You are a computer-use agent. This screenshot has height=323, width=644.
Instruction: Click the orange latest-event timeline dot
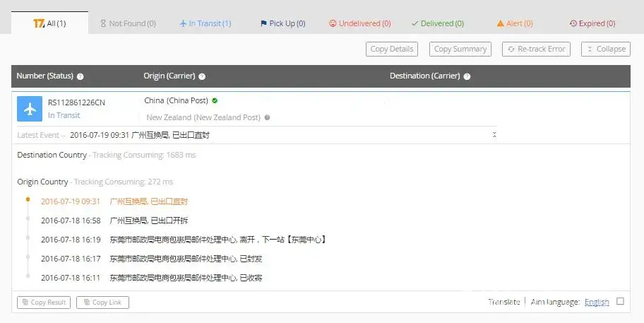[28, 199]
